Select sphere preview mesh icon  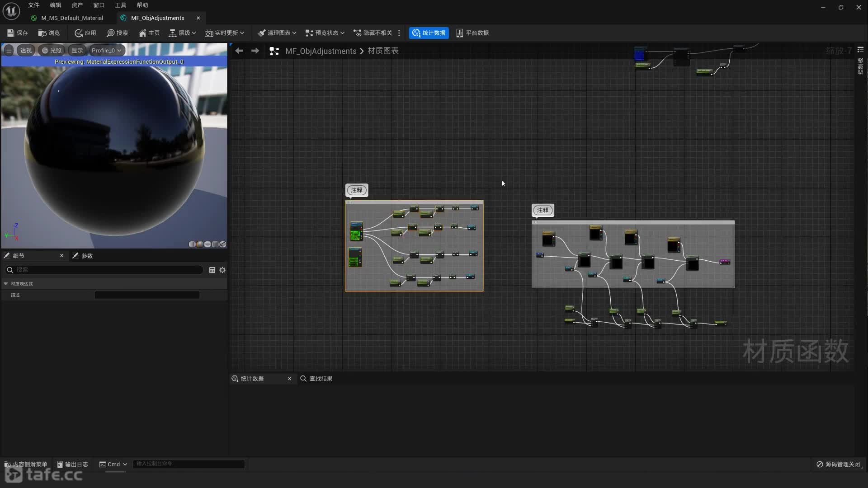tap(200, 244)
